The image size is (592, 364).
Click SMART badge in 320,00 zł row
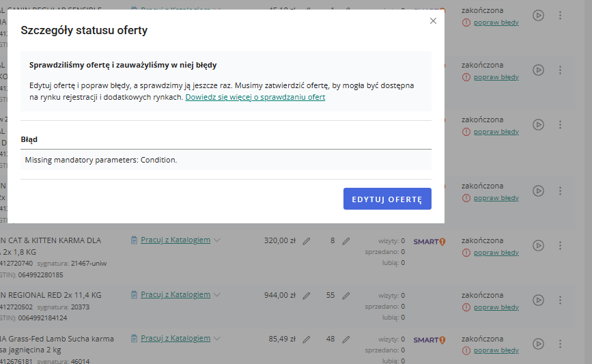coord(429,241)
